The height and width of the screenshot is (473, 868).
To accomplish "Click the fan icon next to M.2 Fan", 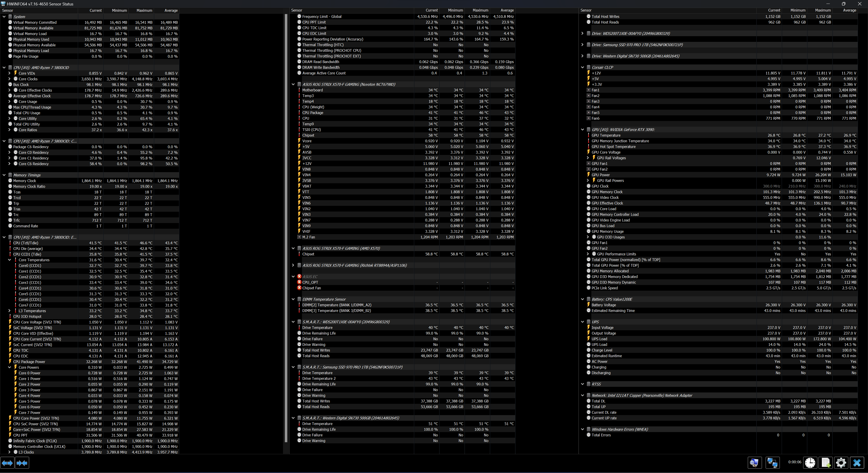I will pos(299,237).
